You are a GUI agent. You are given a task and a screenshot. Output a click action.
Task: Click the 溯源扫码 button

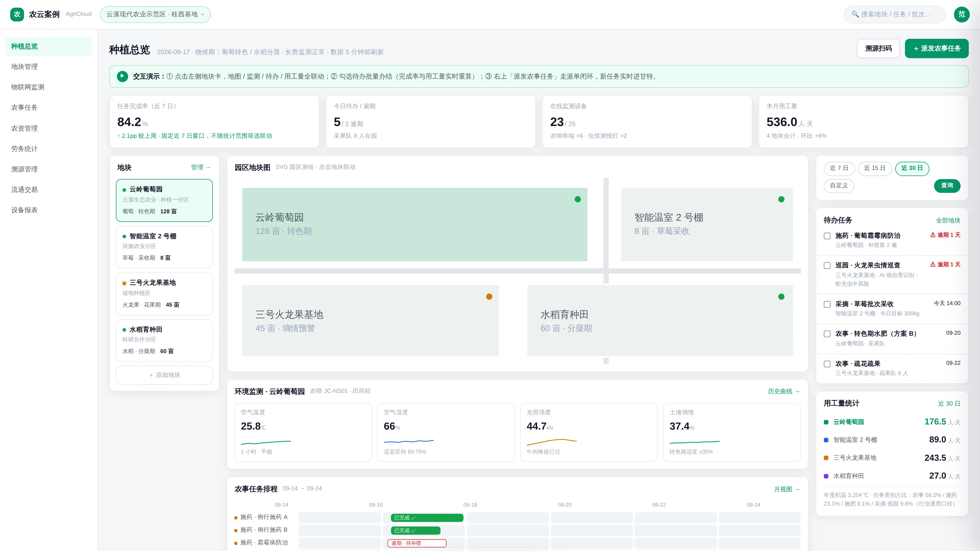click(878, 49)
